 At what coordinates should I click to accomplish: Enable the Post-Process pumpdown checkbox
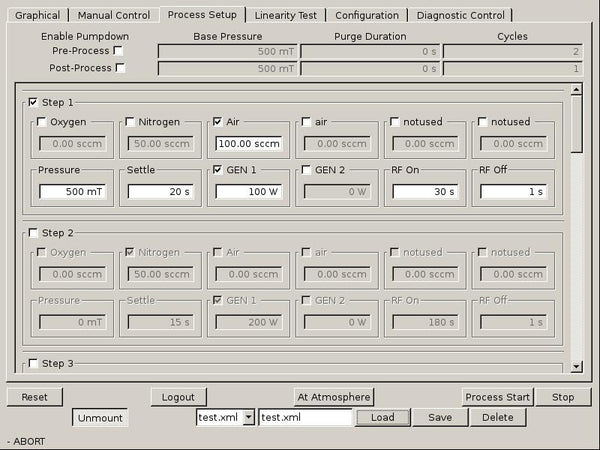point(119,68)
